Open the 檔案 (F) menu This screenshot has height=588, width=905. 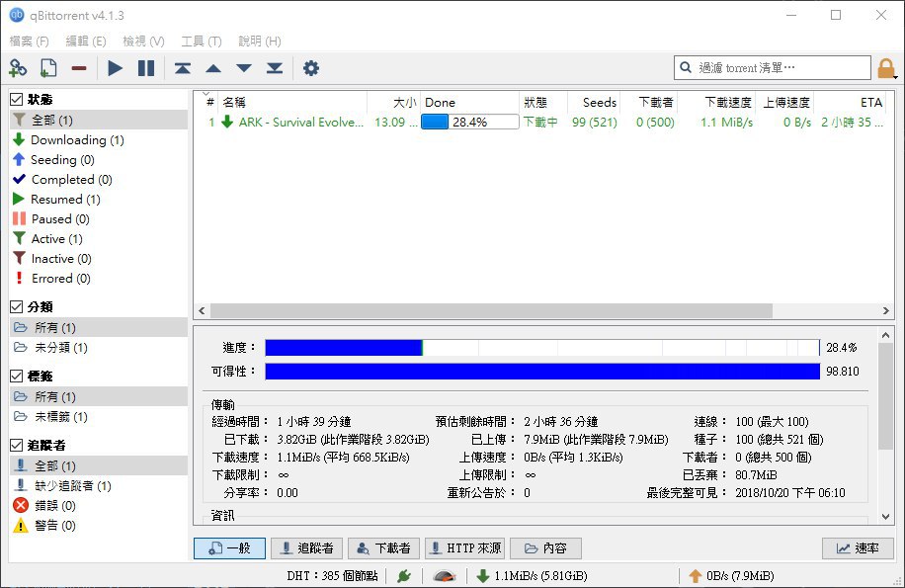tap(30, 41)
